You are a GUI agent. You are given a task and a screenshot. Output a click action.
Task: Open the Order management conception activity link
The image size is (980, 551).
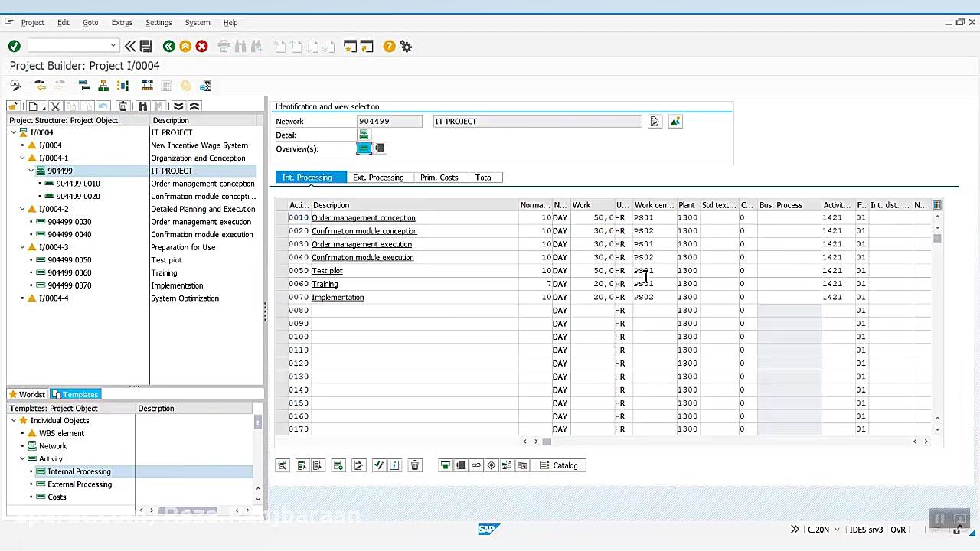click(x=364, y=218)
